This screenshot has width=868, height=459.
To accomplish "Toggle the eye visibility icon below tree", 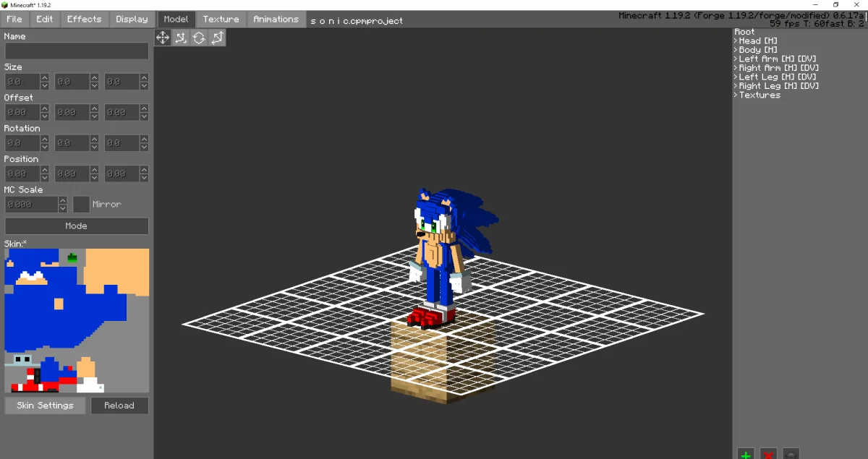I will pyautogui.click(x=791, y=455).
